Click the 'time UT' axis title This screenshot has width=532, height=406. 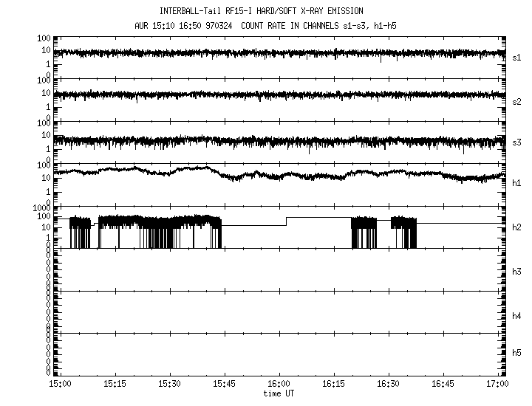click(279, 393)
